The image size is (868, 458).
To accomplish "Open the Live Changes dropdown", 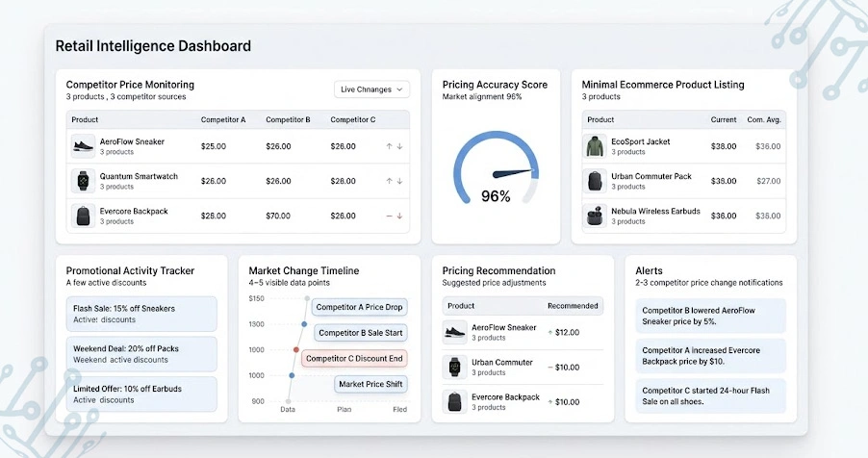I will click(x=371, y=89).
